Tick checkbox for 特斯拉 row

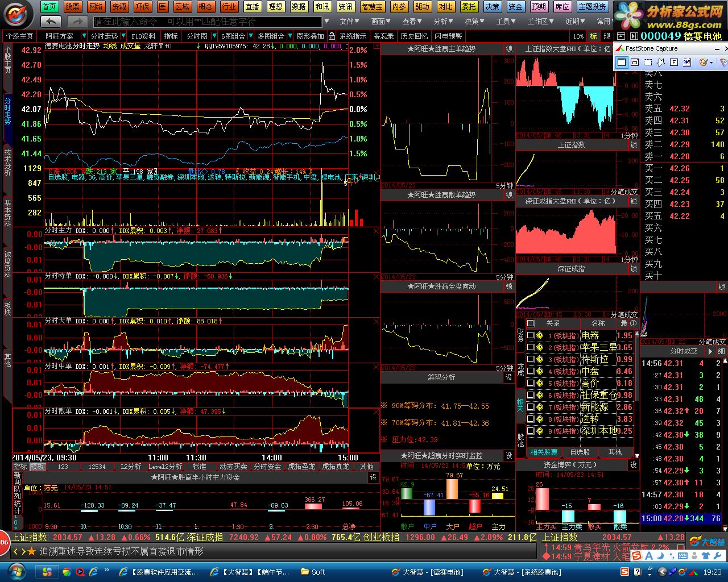[x=531, y=359]
